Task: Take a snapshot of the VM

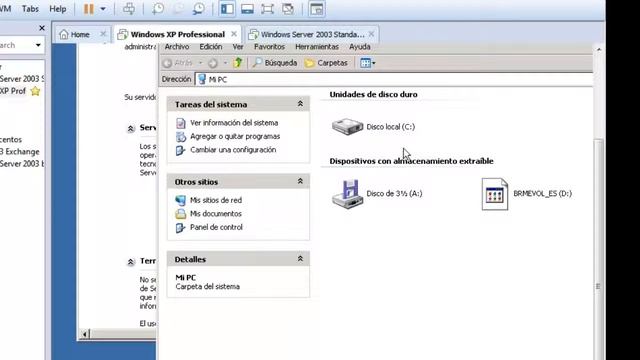Action: click(x=158, y=9)
